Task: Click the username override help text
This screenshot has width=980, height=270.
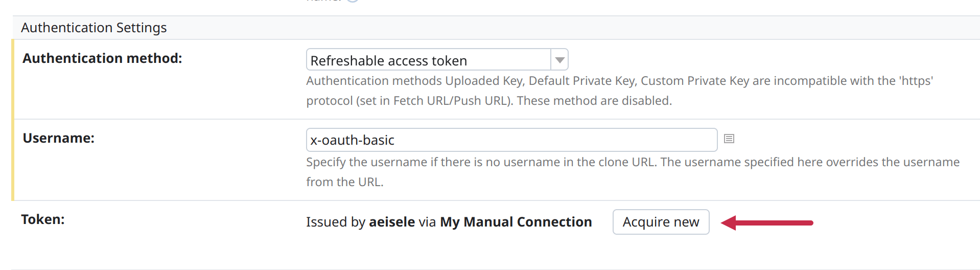Action: tap(633, 172)
